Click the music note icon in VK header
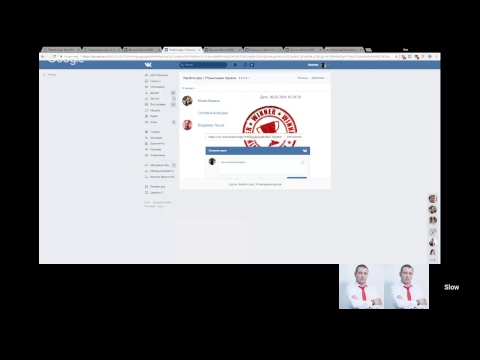This screenshot has width=480, height=360. click(245, 65)
